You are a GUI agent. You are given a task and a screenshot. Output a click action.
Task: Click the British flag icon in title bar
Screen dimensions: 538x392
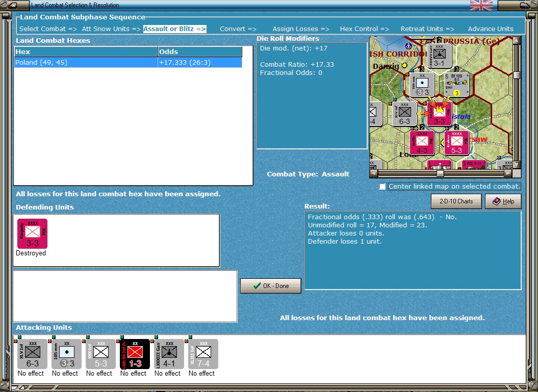[x=481, y=5]
